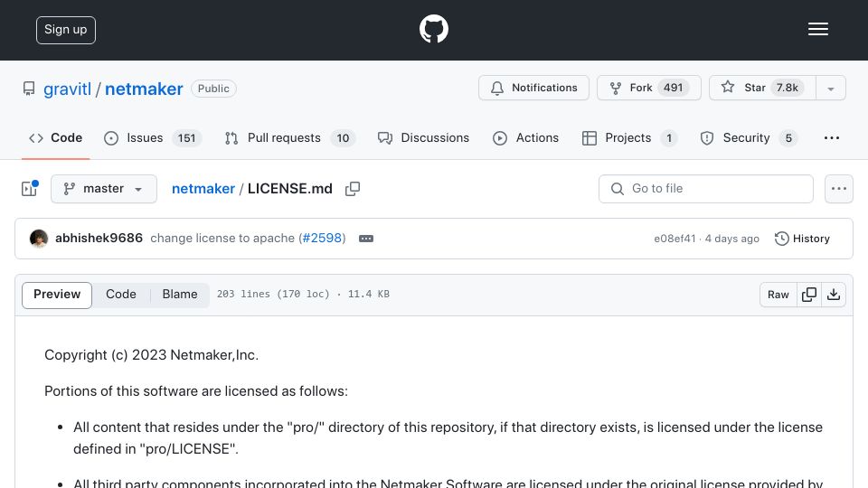Show more repository tabs via ellipsis
The width and height of the screenshot is (868, 488).
click(832, 137)
